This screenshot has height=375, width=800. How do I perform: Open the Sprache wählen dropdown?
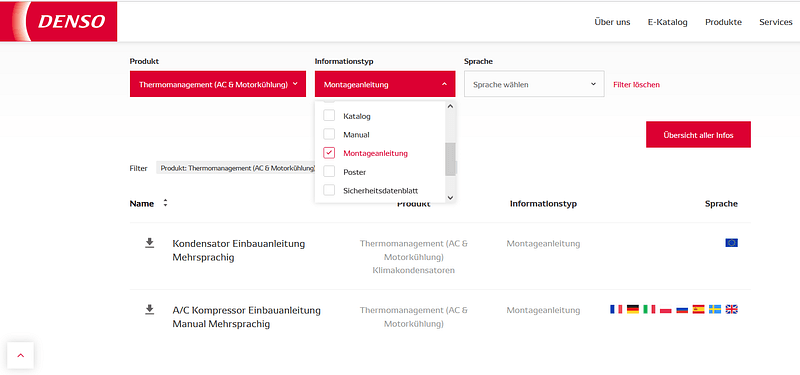pyautogui.click(x=534, y=84)
